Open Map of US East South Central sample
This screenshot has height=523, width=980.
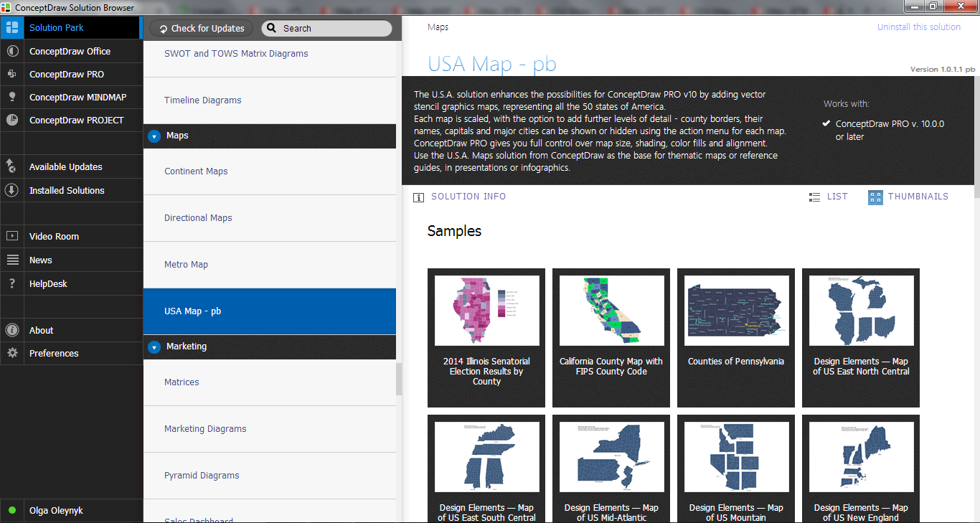pos(486,468)
